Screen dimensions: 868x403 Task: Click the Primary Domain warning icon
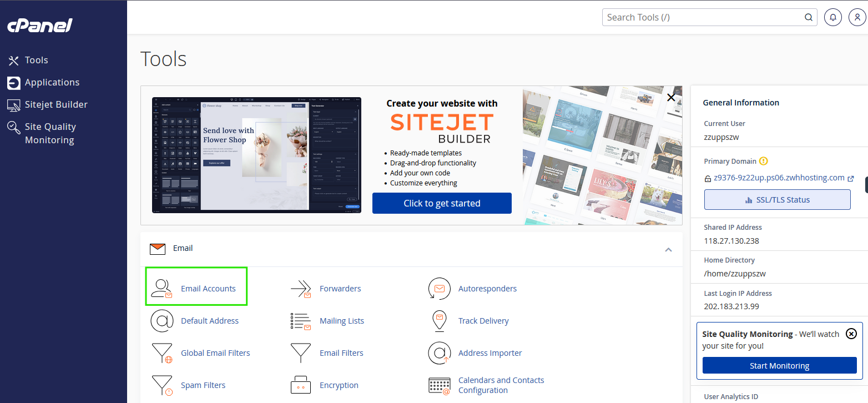pyautogui.click(x=764, y=161)
